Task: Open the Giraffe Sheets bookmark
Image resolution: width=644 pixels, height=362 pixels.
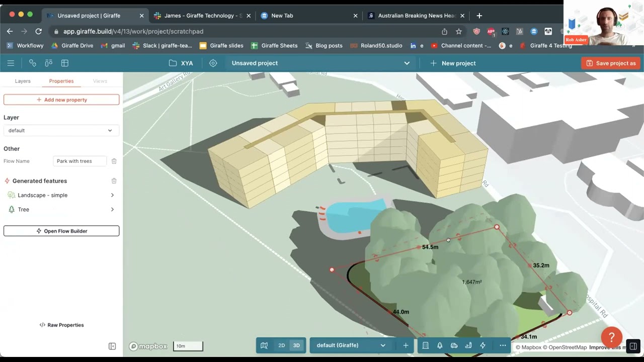Action: [274, 45]
